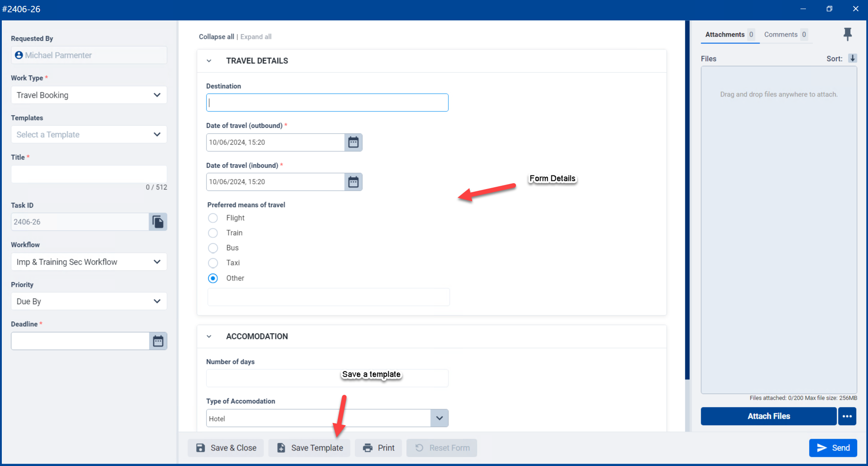The width and height of the screenshot is (868, 466).
Task: Change the Files sort order
Action: coord(853,58)
